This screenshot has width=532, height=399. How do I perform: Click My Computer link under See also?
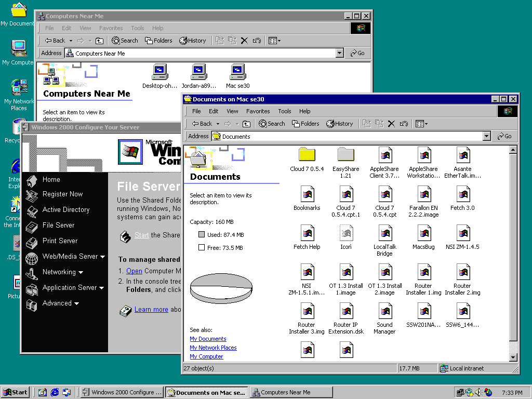click(206, 356)
